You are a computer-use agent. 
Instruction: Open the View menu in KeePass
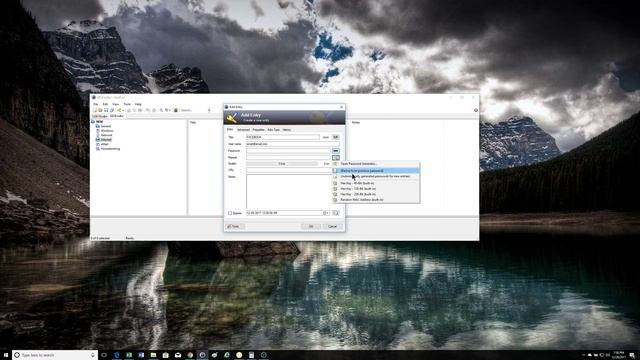(116, 104)
